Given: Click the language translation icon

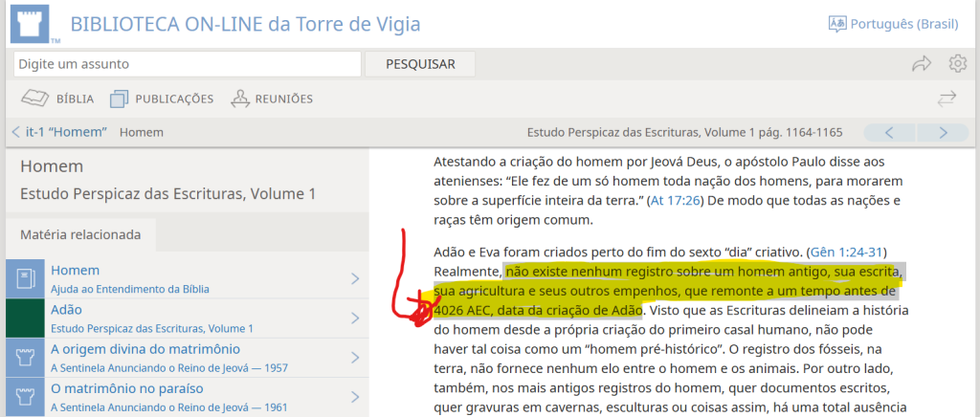Looking at the screenshot, I should point(836,24).
